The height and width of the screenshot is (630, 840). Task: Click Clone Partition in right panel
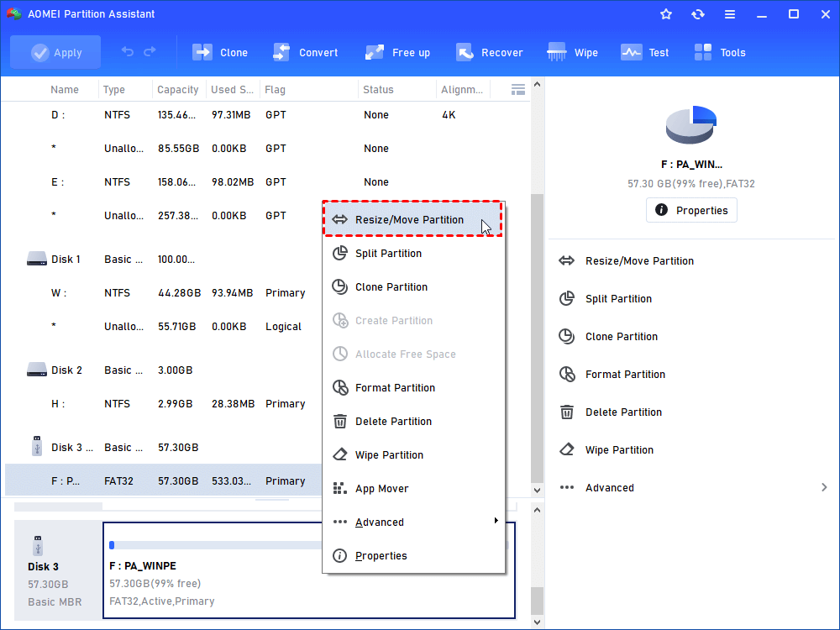[x=608, y=337]
